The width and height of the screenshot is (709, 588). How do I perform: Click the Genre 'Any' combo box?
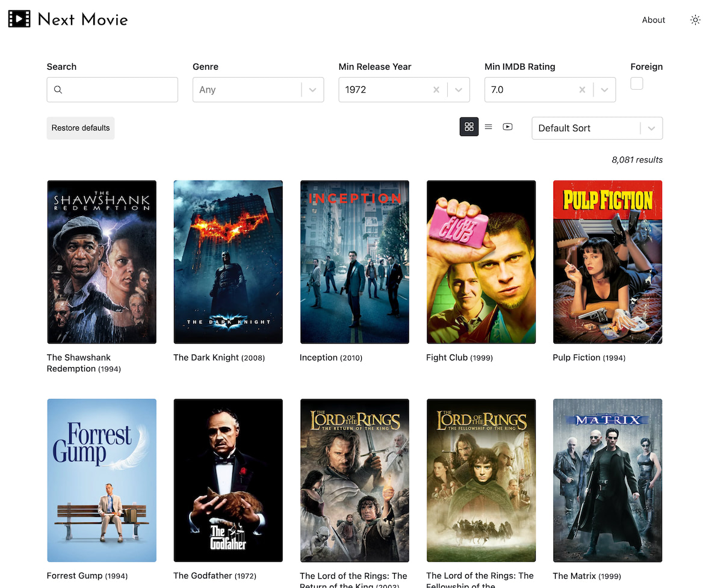[x=258, y=90]
